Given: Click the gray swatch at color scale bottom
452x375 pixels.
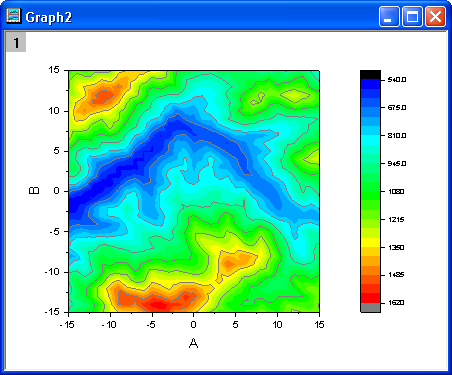Looking at the screenshot, I should point(370,307).
